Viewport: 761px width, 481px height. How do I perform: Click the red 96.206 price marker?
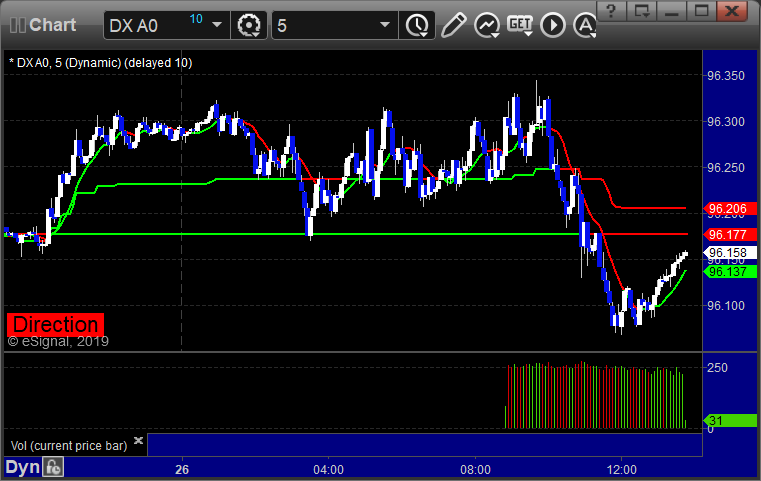point(730,209)
